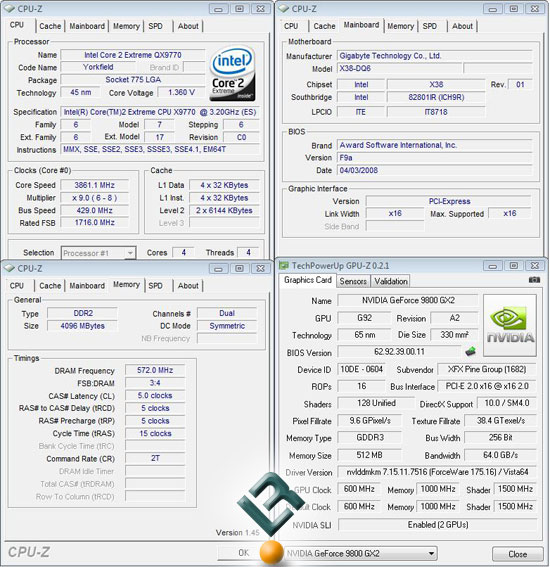Open About tab in processor CPU-Z window
Image resolution: width=550 pixels, height=567 pixels.
[x=188, y=26]
